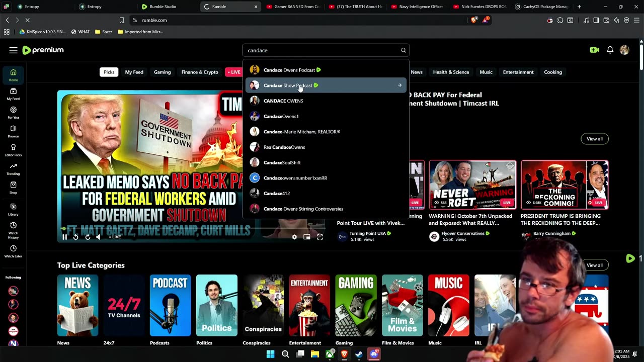Open the Podcast live category thumbnail
Image resolution: width=644 pixels, height=362 pixels.
170,305
